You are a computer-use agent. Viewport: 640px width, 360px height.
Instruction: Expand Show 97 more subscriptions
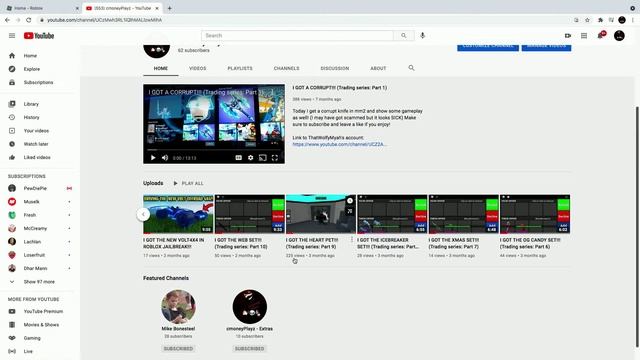(40, 282)
